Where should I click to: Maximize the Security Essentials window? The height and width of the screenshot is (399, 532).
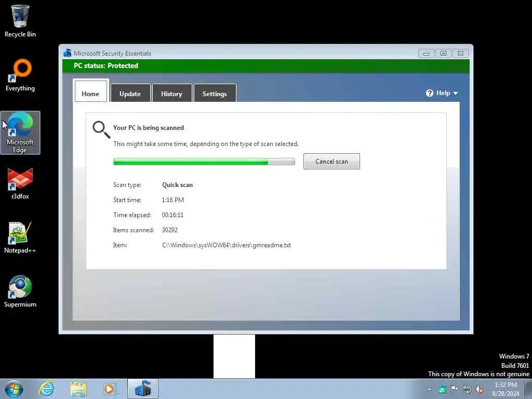click(443, 54)
